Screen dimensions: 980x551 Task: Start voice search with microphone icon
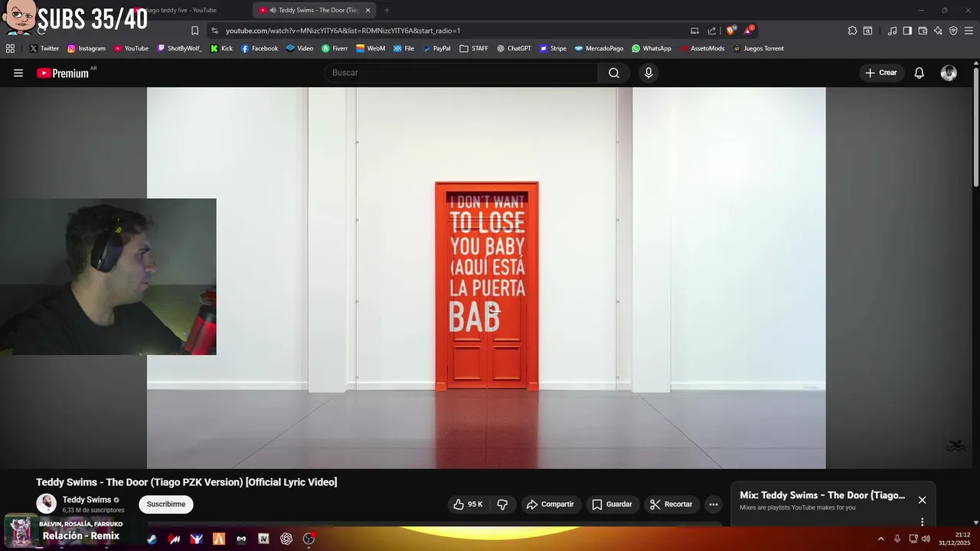(x=648, y=73)
